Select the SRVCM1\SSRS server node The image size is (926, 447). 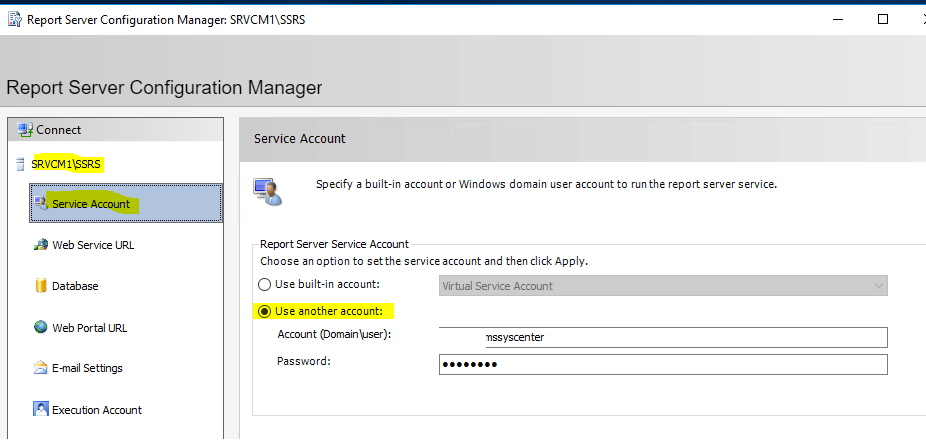click(x=68, y=164)
